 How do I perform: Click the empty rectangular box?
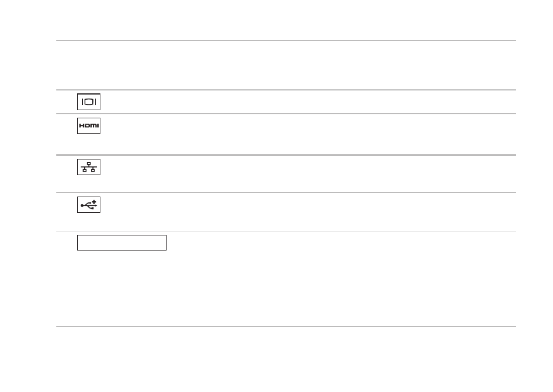point(122,242)
